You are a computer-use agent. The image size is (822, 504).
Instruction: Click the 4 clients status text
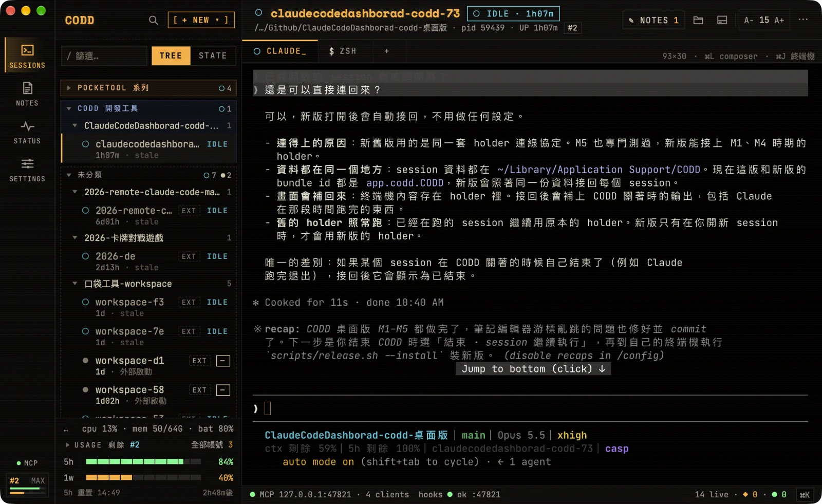pyautogui.click(x=387, y=495)
